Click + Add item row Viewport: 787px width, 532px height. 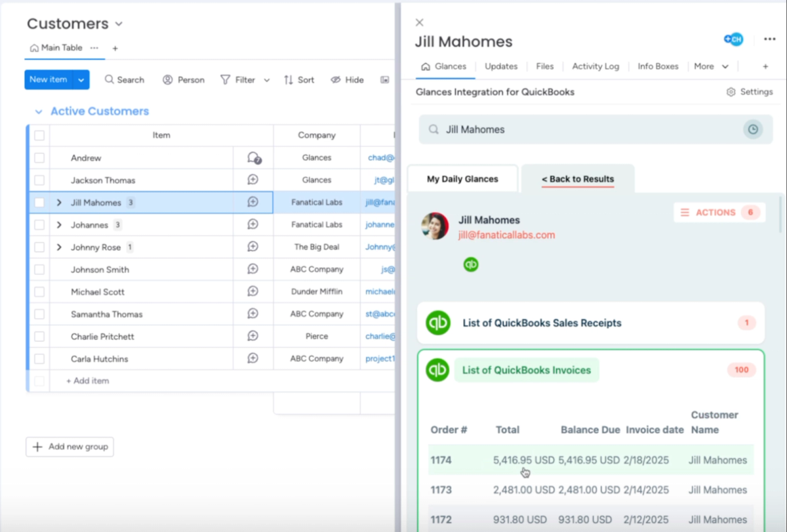pyautogui.click(x=88, y=381)
